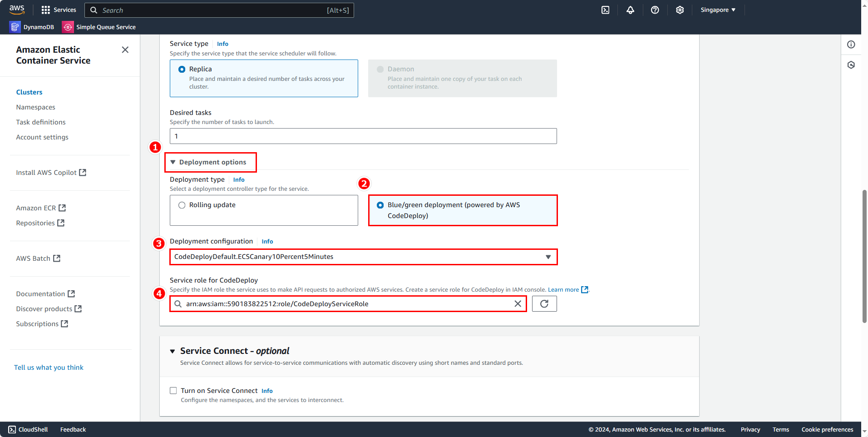Open Account settings in sidebar
868x437 pixels.
(42, 137)
